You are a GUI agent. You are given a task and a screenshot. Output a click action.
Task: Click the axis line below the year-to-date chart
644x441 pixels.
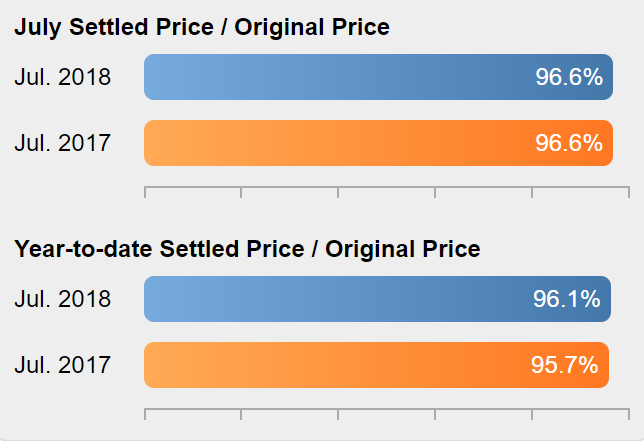point(387,409)
